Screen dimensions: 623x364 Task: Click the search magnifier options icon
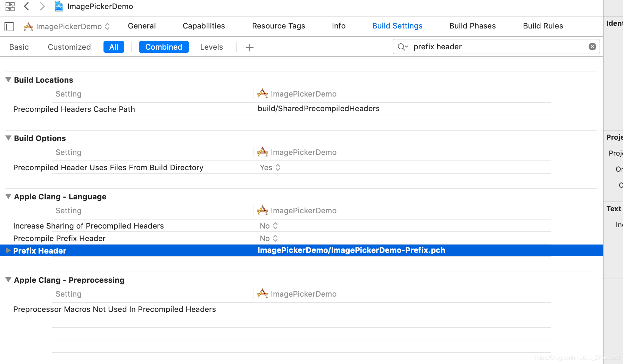[402, 47]
